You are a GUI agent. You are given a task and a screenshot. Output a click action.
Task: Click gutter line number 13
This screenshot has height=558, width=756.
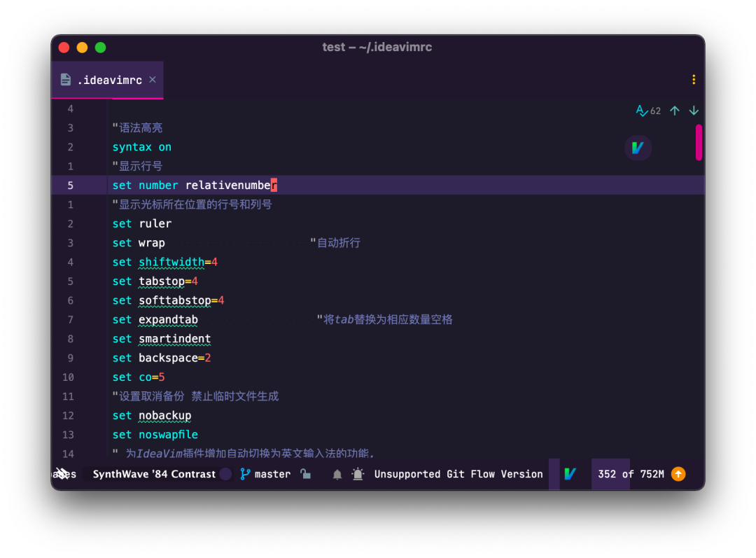(68, 435)
